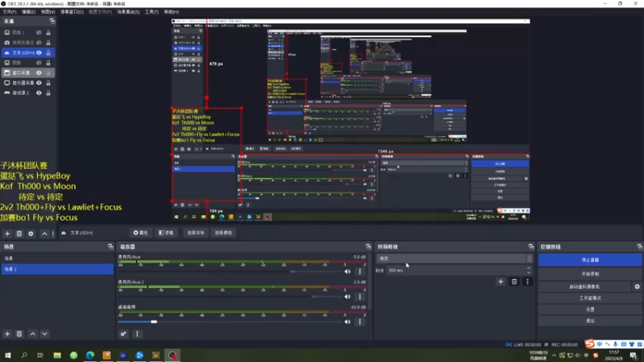Open the 停靠窗口(D) menu
This screenshot has width=644, height=362.
pos(72,12)
